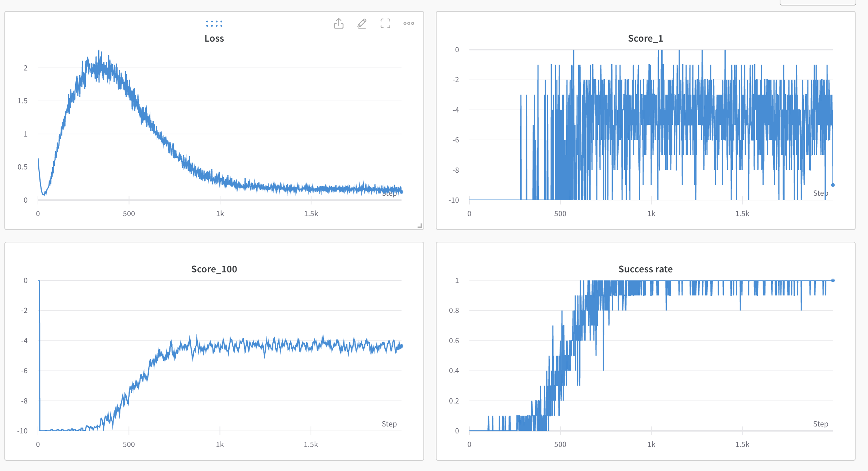Click the Step axis label in Success rate chart
The image size is (868, 471).
point(821,424)
